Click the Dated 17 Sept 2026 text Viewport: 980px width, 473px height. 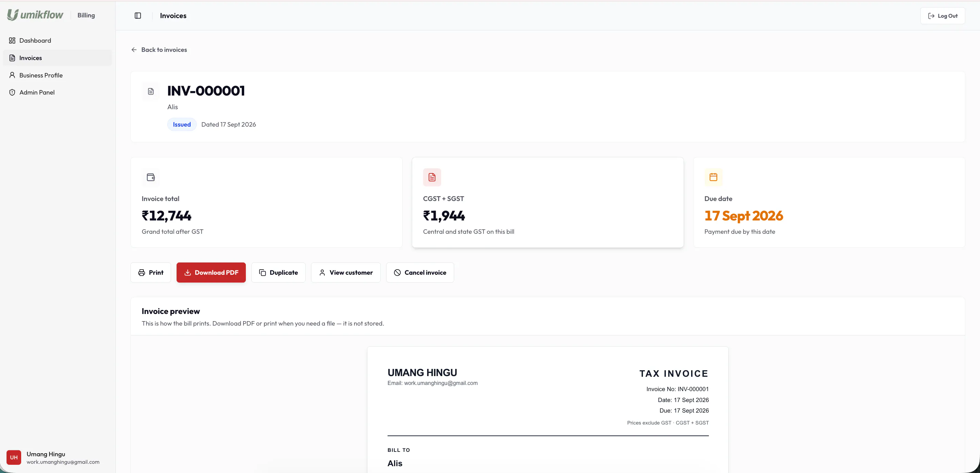[229, 124]
